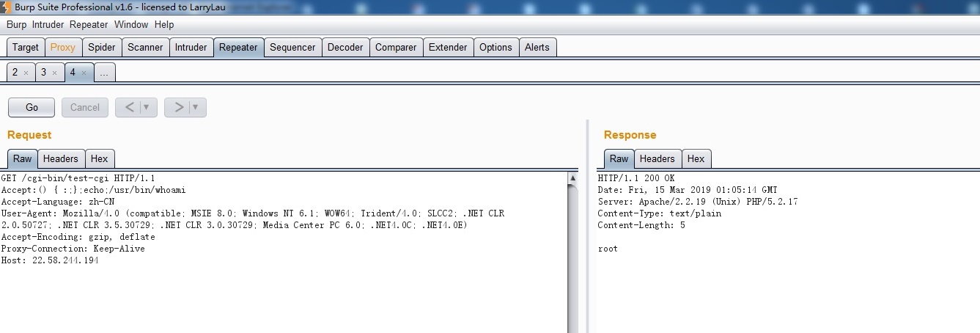The height and width of the screenshot is (333, 980).
Task: Switch to the Spider tab
Action: click(x=102, y=47)
